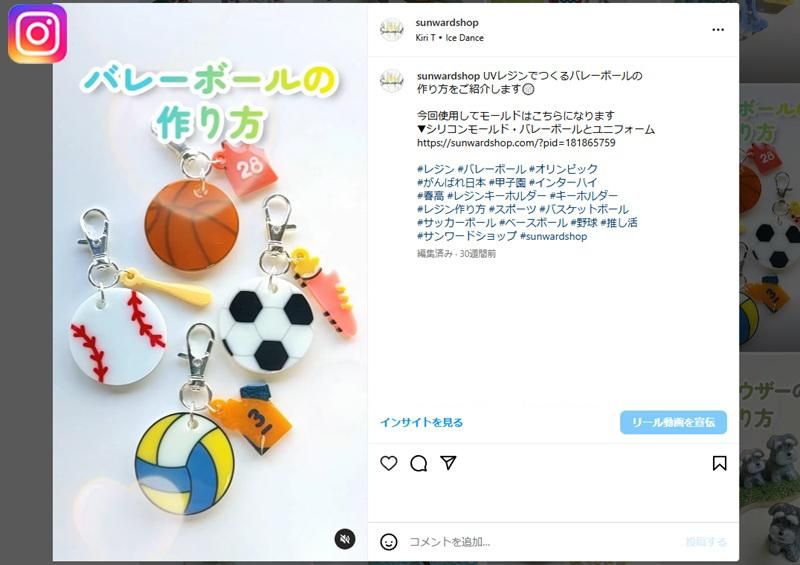Click the Instagram logo icon

pos(38,34)
